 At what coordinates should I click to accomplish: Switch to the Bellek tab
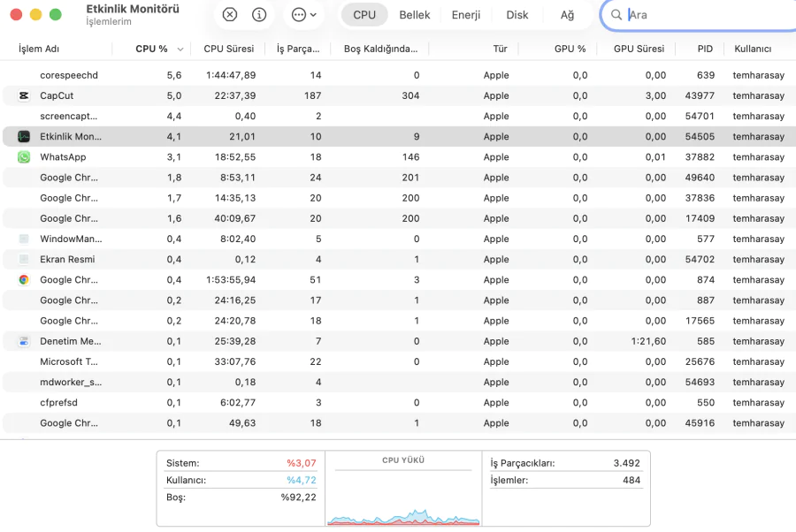point(415,15)
